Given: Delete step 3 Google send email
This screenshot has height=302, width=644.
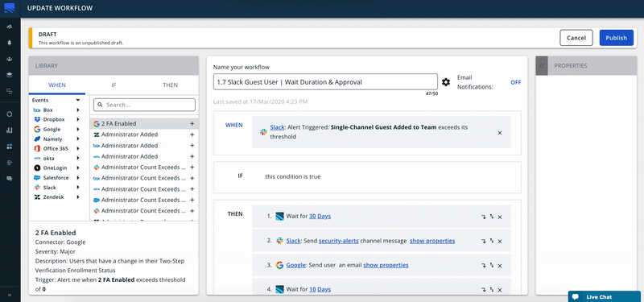Looking at the screenshot, I should pyautogui.click(x=499, y=266).
